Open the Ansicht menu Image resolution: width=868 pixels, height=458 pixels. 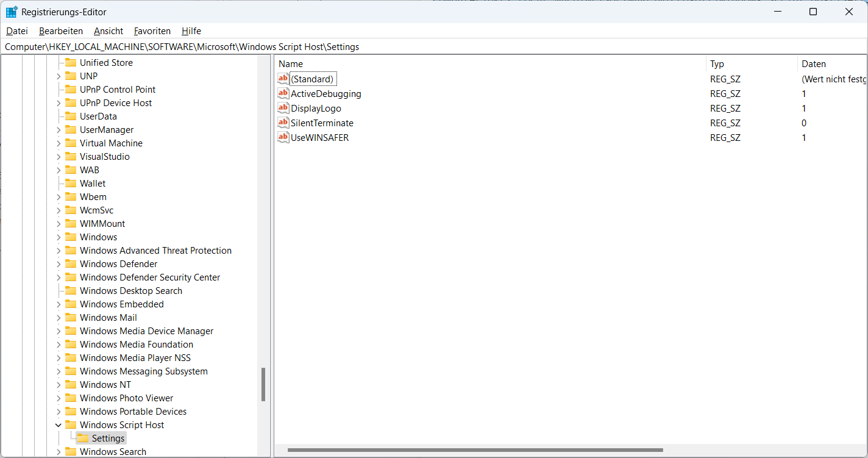pyautogui.click(x=108, y=31)
